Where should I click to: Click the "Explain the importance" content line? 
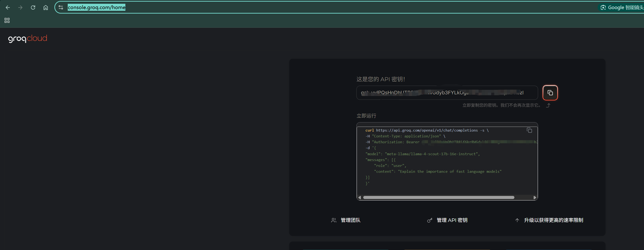tap(438, 171)
